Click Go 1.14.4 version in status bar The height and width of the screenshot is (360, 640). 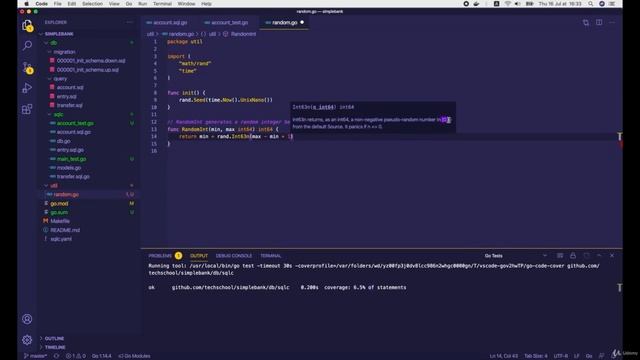pos(101,356)
